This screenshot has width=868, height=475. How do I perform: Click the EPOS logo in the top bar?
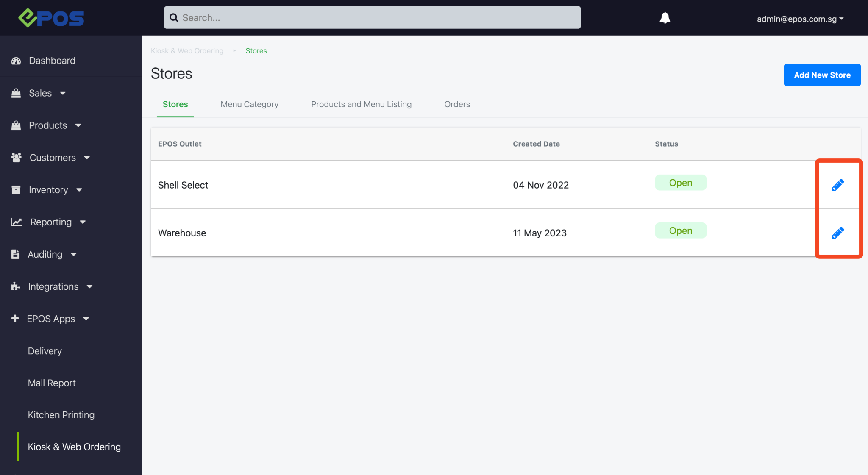pos(51,17)
